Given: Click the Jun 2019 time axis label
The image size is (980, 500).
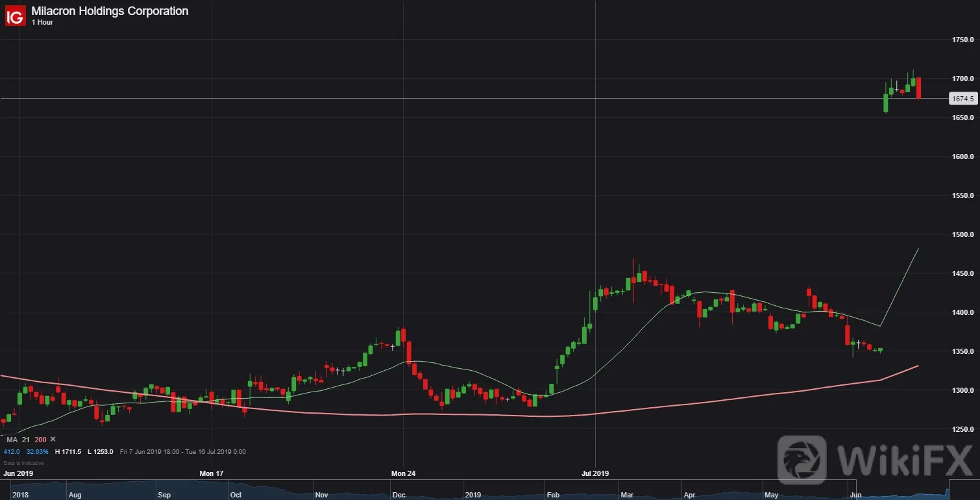Looking at the screenshot, I should click(18, 473).
